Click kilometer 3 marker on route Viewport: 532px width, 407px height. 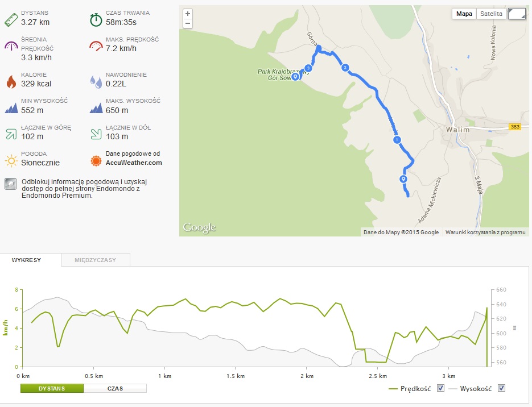[308, 68]
